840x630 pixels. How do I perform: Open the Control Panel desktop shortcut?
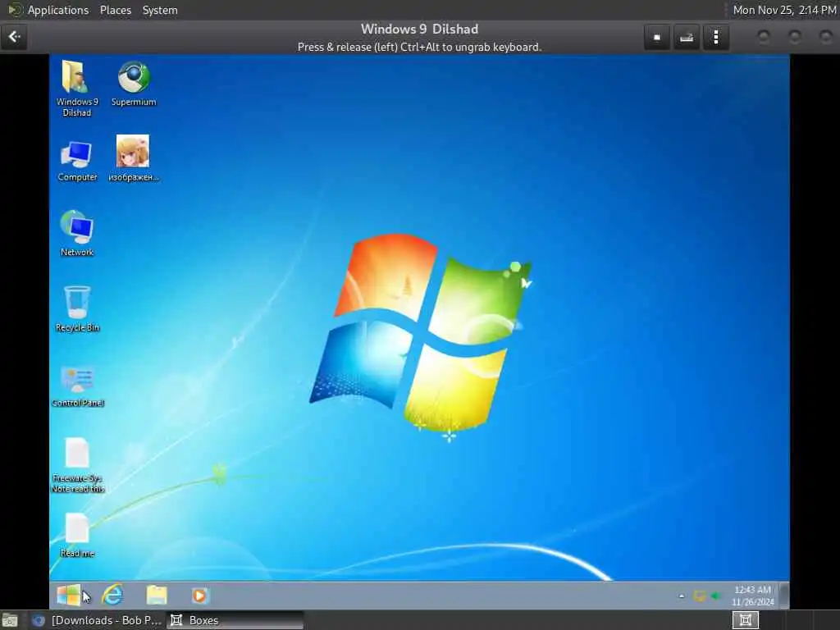coord(78,386)
